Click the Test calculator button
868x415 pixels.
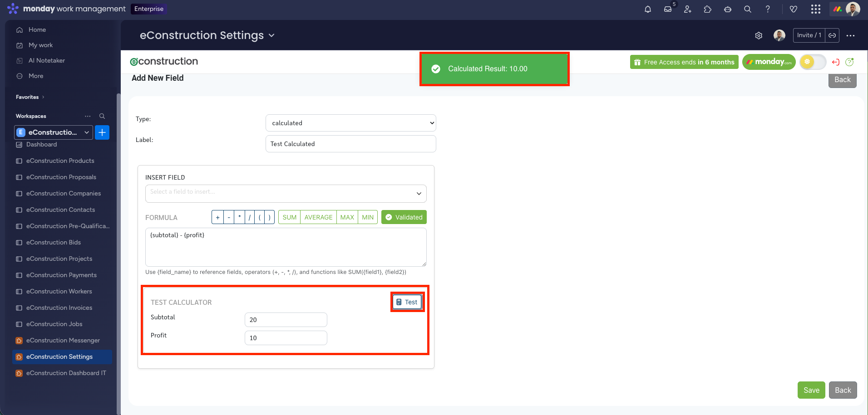(x=407, y=302)
